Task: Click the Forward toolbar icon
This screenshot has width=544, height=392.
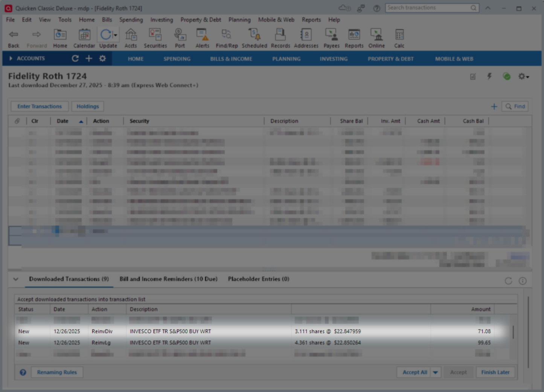Action: (37, 38)
